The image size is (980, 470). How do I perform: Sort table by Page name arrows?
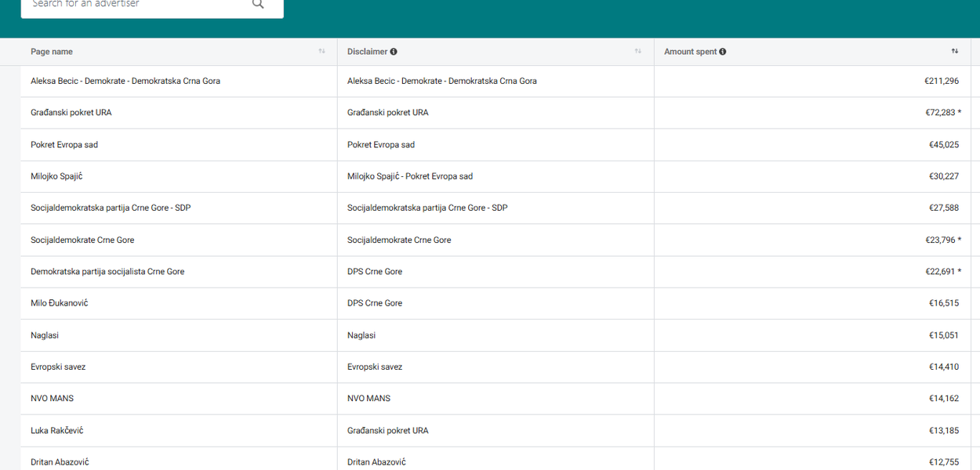pos(321,52)
